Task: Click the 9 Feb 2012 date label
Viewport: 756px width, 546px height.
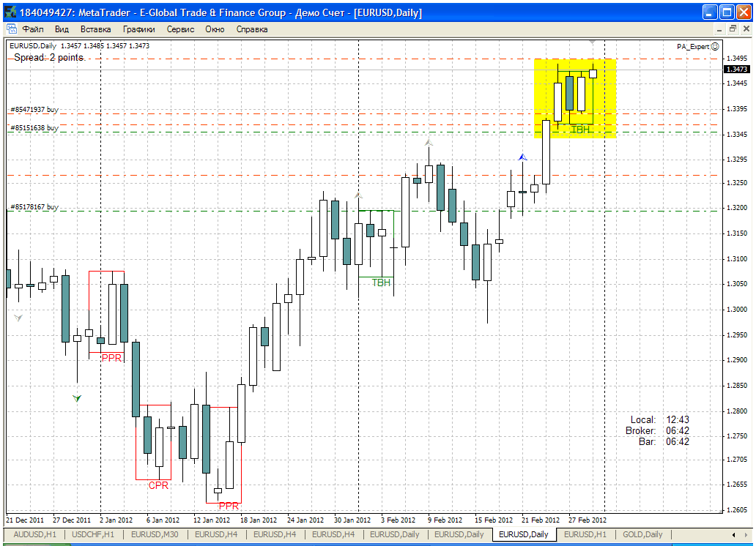Action: tap(445, 520)
